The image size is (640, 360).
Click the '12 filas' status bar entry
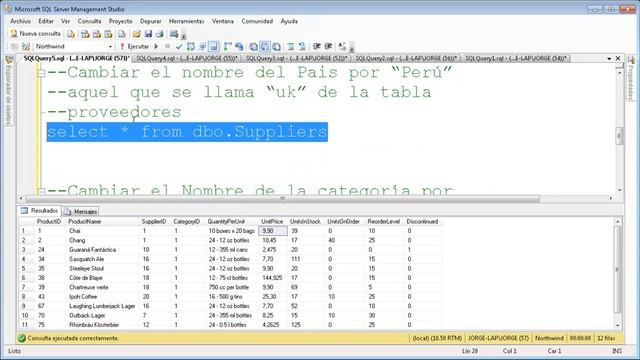click(606, 338)
